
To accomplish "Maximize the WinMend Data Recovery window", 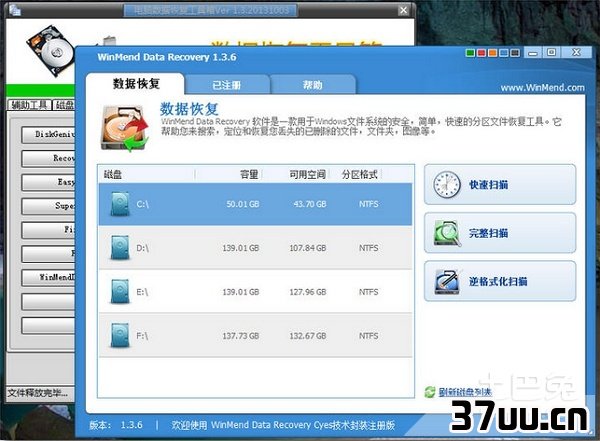I will coord(551,52).
